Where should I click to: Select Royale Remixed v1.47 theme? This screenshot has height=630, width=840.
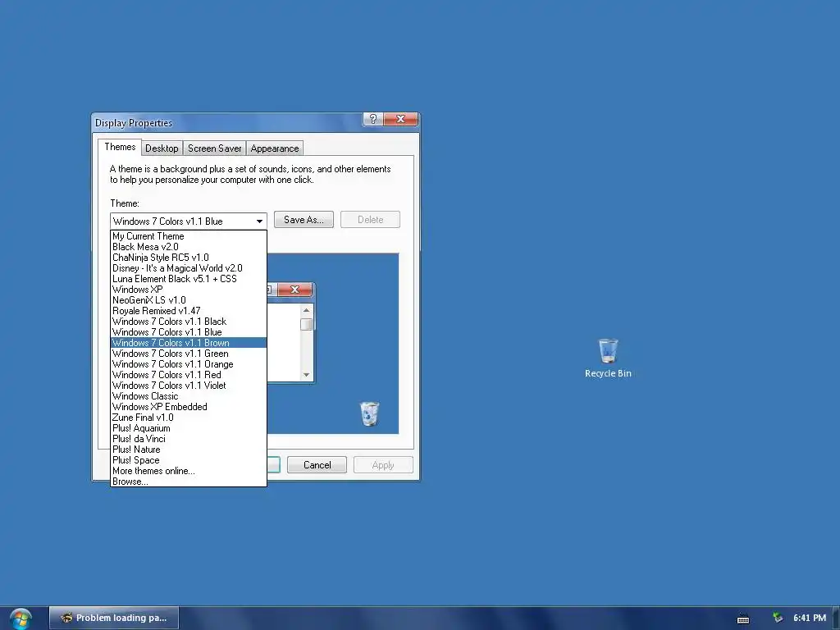click(189, 311)
